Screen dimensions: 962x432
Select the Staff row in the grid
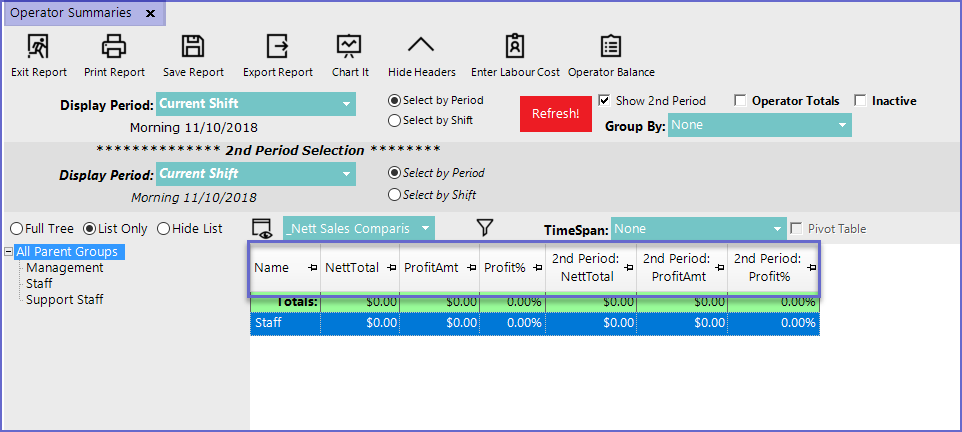coord(285,323)
